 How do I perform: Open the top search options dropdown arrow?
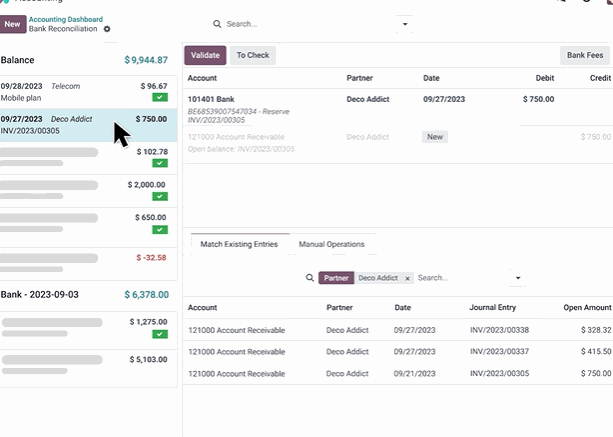(x=405, y=24)
